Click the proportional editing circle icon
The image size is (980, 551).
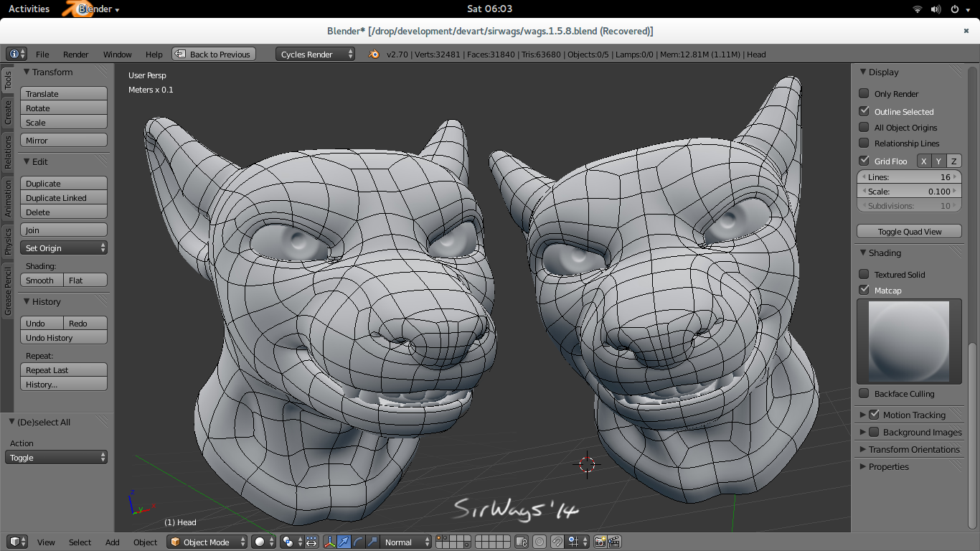[540, 542]
